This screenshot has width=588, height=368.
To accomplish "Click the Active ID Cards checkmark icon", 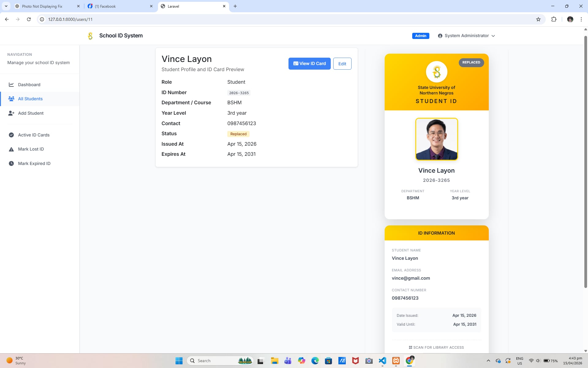I will (11, 135).
